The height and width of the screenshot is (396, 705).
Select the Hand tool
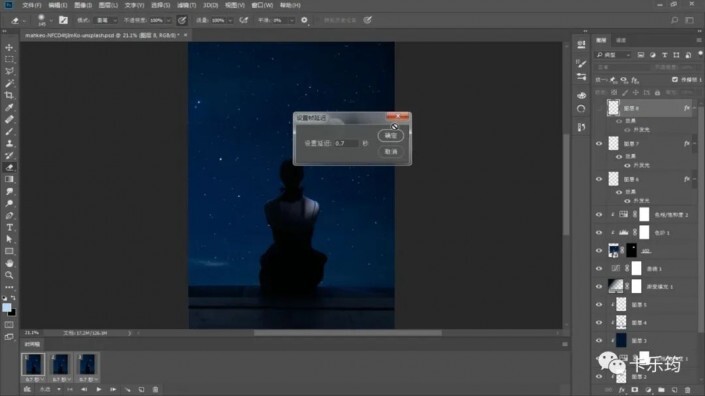[x=9, y=263]
